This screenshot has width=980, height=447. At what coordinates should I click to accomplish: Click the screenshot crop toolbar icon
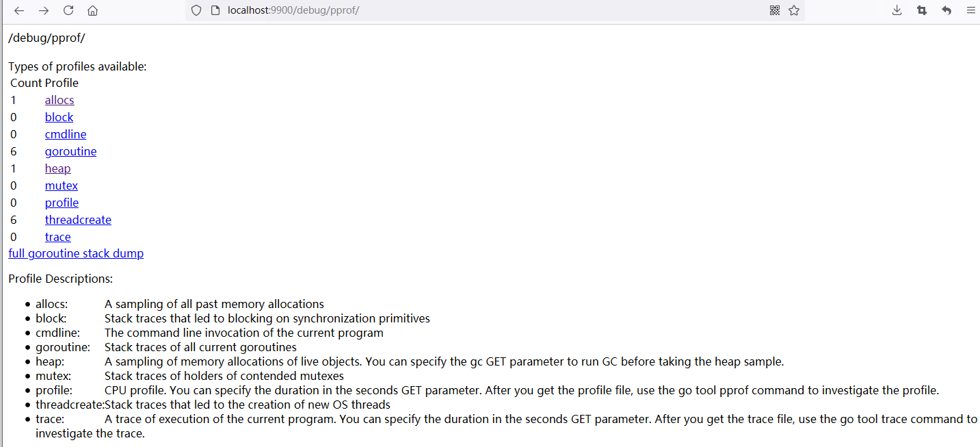tap(922, 10)
